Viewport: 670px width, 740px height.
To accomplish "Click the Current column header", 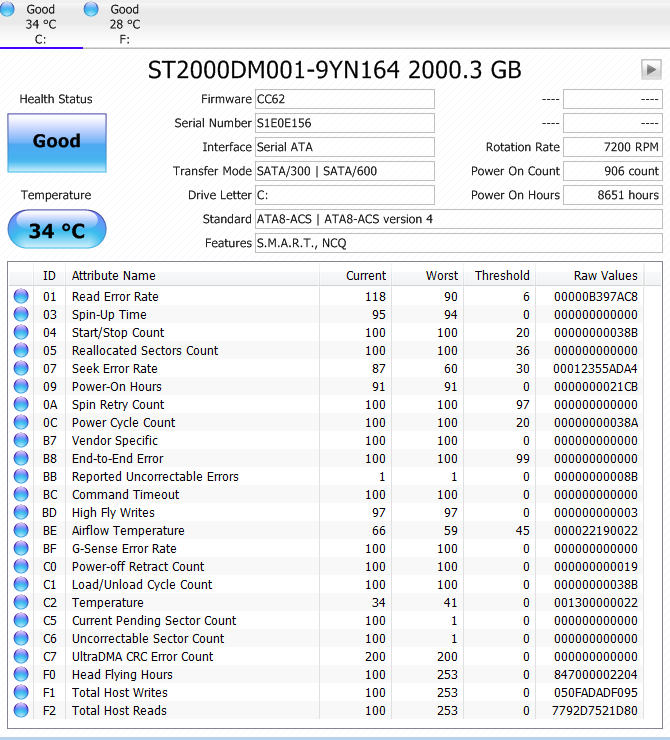I will click(x=355, y=275).
